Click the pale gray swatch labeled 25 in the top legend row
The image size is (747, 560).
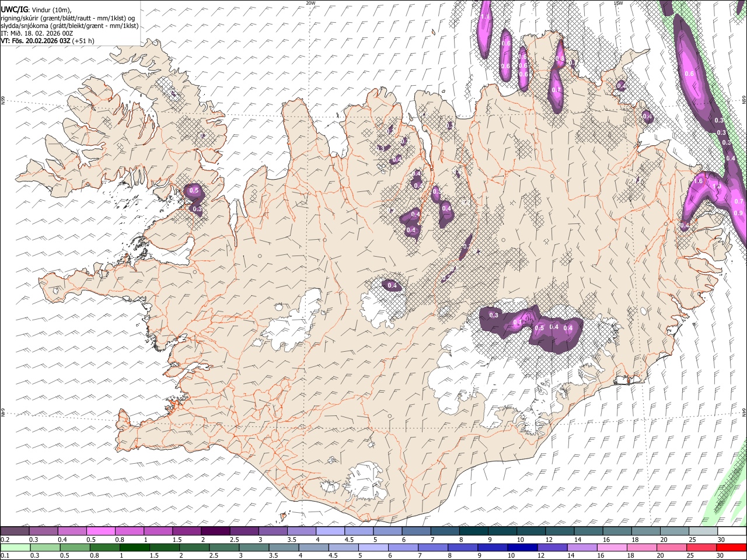703,531
